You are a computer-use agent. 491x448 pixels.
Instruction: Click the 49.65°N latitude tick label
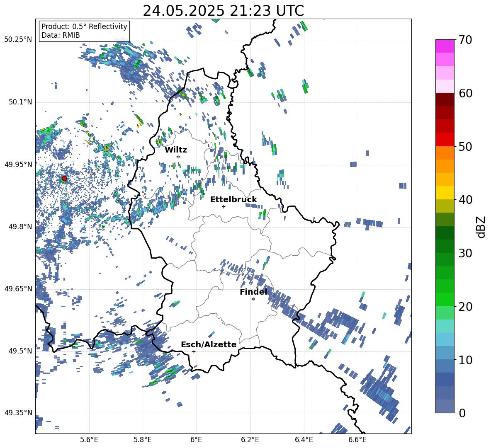[18, 289]
